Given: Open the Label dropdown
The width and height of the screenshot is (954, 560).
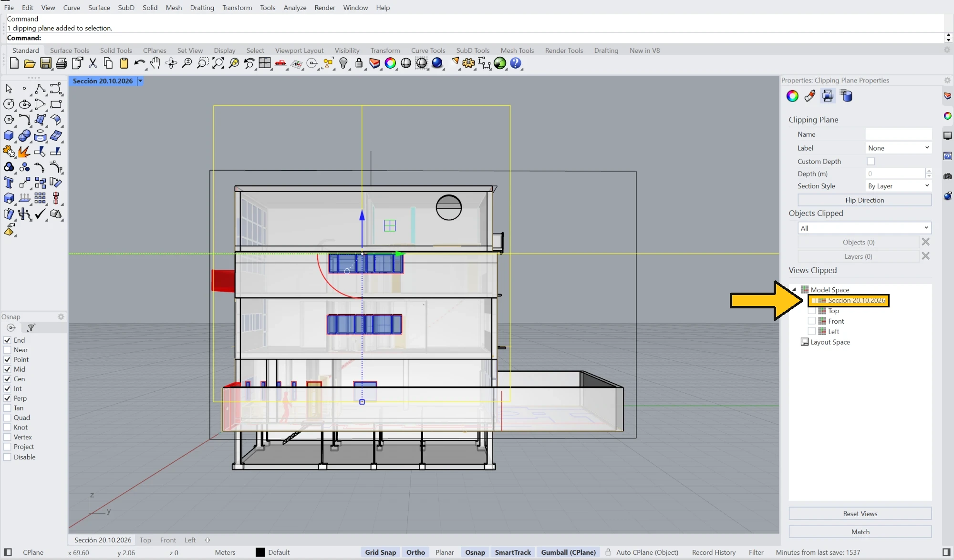Looking at the screenshot, I should (x=899, y=148).
